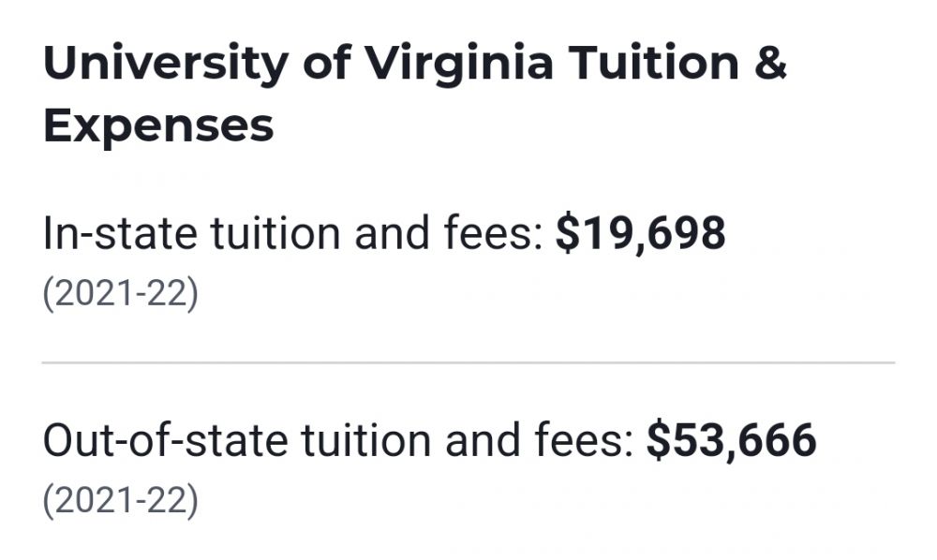Select the $19,698 in-state amount
This screenshot has height=560, width=937.
(641, 233)
